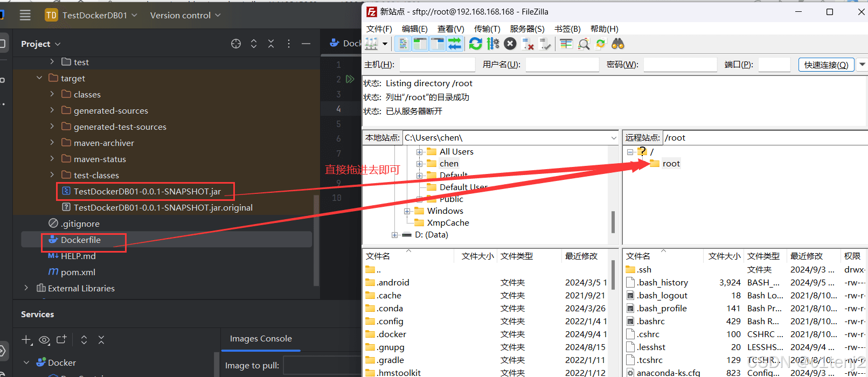Screen dimensions: 868x377
Task: Toggle Services view options eye icon
Action: 44,340
